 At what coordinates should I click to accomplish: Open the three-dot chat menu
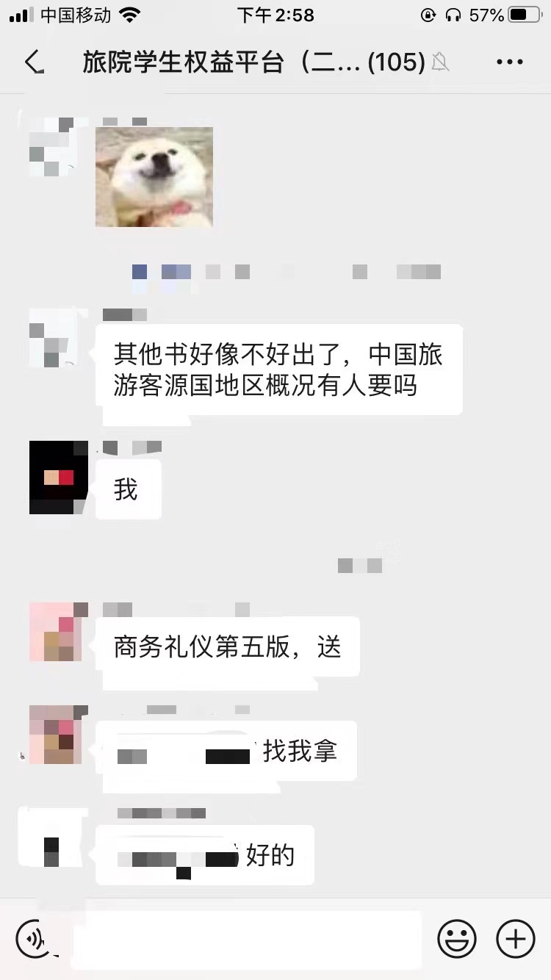point(510,62)
